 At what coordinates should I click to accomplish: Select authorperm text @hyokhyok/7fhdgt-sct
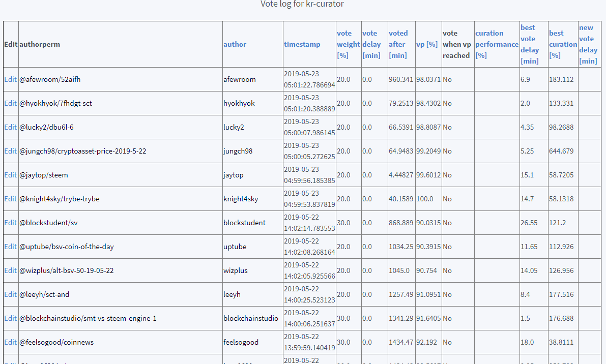tap(55, 103)
